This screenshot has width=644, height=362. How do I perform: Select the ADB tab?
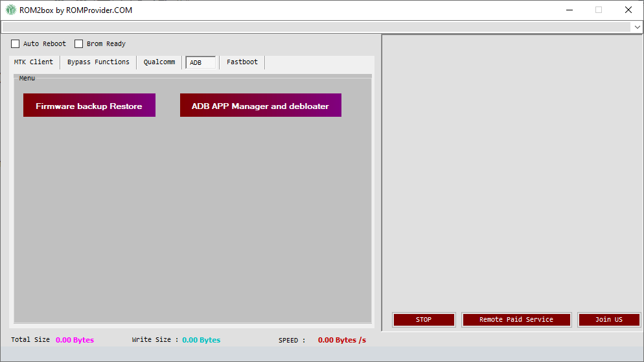[200, 62]
